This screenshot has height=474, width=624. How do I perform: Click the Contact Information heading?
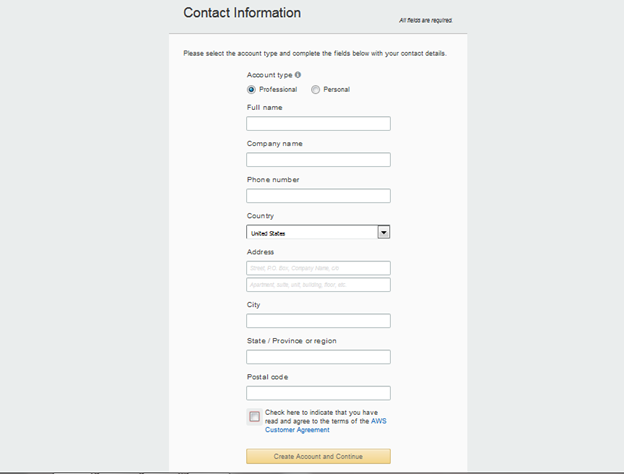(x=242, y=13)
